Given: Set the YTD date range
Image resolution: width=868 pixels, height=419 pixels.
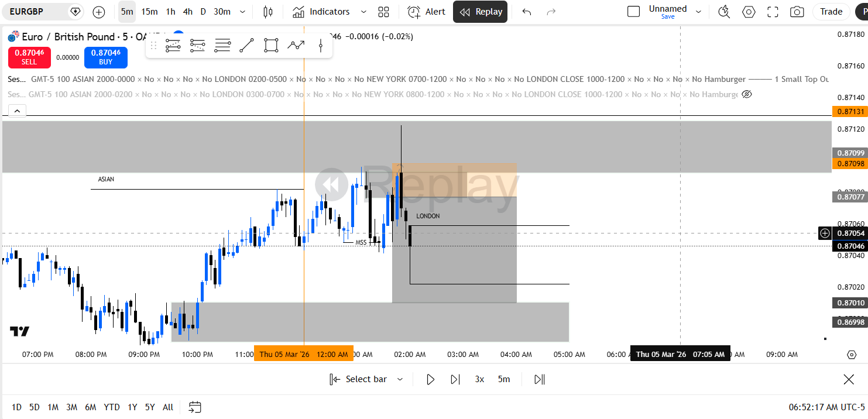Looking at the screenshot, I should click(x=112, y=407).
